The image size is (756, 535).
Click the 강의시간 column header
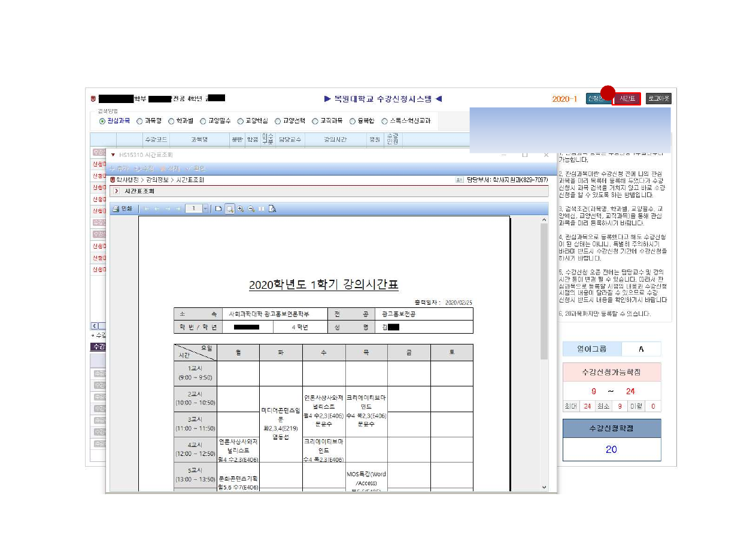pos(335,139)
